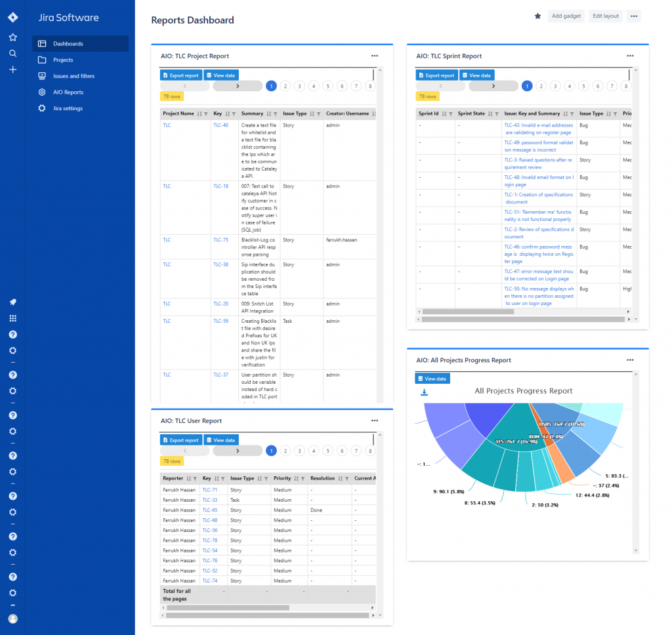Select the Dashboards sidebar item
This screenshot has width=672, height=635.
pyautogui.click(x=80, y=44)
